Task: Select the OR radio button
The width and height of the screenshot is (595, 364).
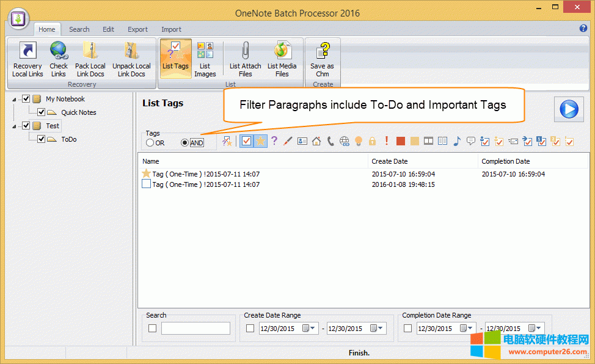Action: pyautogui.click(x=150, y=143)
